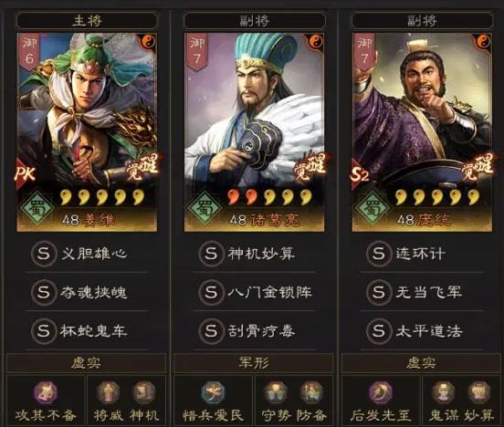Tap the 防备 tactic icon
This screenshot has height=427, width=504.
click(x=310, y=392)
